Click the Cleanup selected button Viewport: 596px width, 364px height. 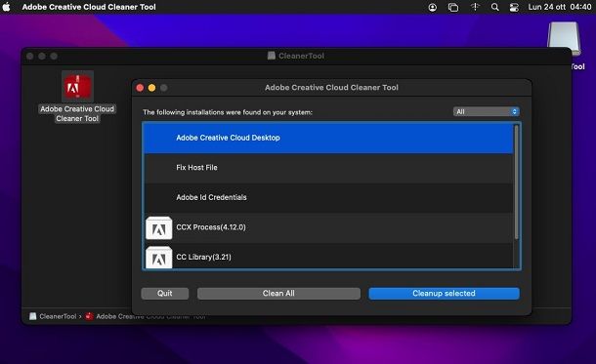tap(444, 294)
